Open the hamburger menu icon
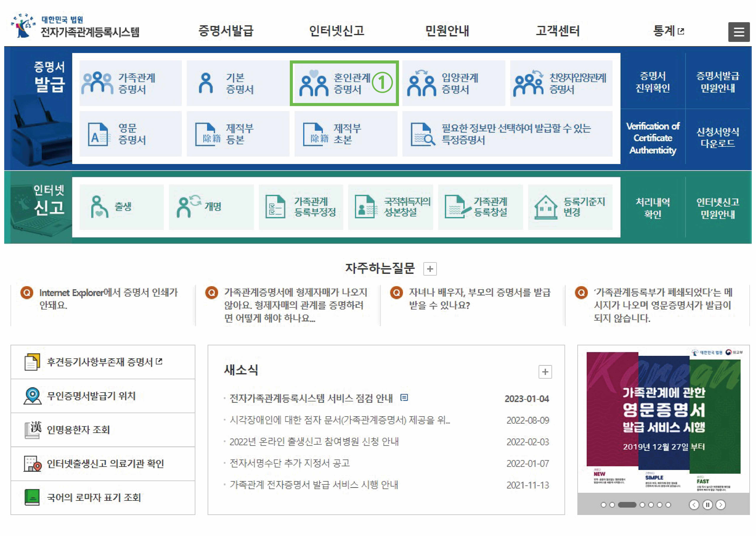The image size is (756, 536). tap(739, 32)
